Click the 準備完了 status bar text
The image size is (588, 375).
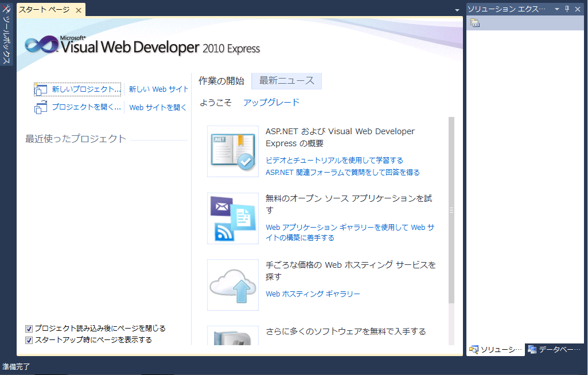16,367
